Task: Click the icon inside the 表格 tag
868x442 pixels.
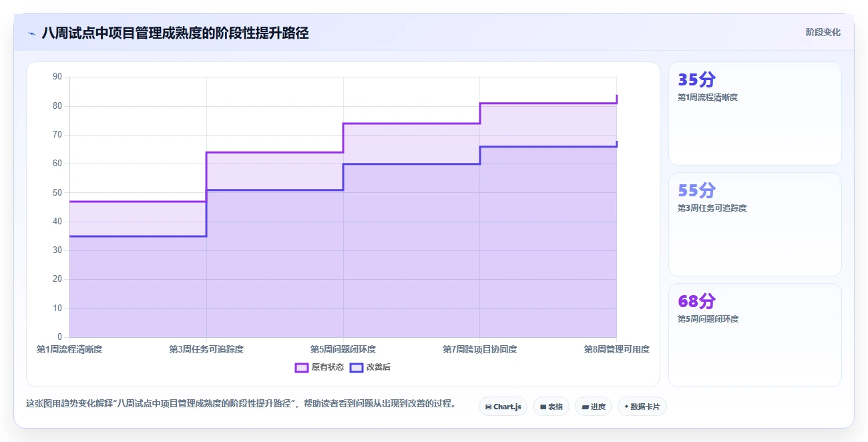Action: (543, 407)
